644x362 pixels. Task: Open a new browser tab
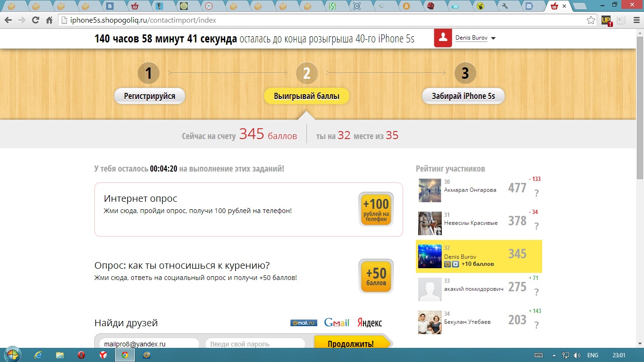(x=579, y=7)
